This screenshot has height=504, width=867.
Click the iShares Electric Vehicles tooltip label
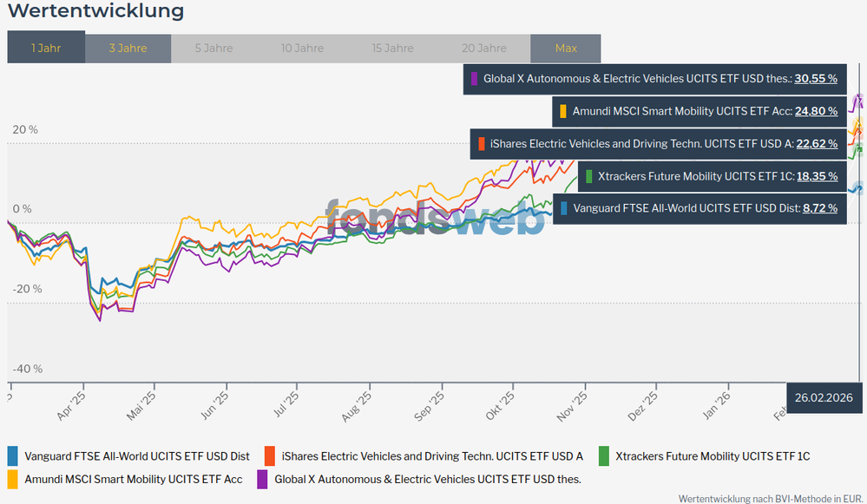(x=642, y=144)
